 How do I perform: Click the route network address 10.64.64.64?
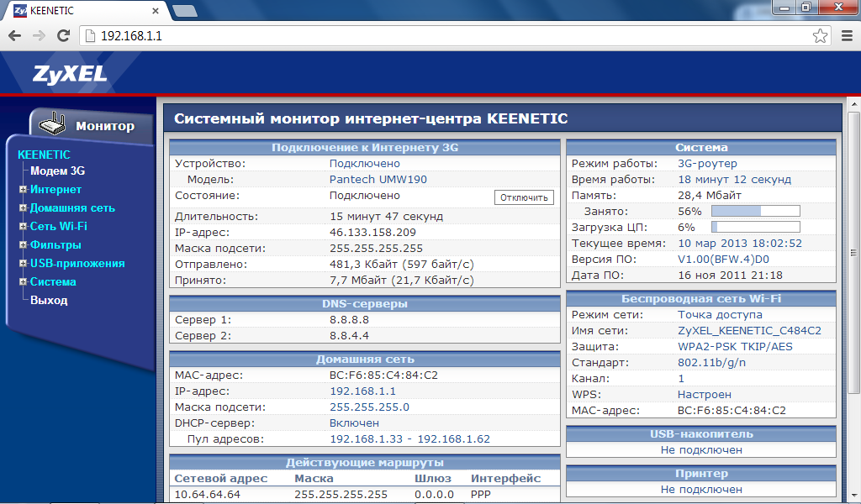pyautogui.click(x=208, y=494)
